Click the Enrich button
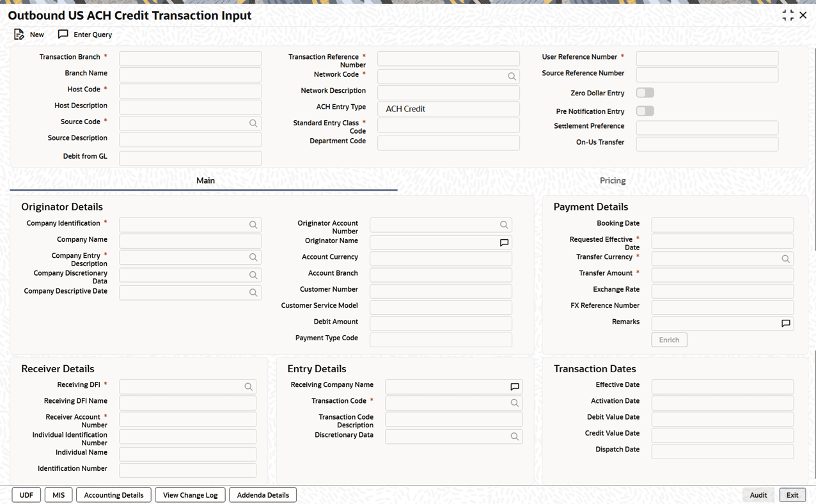 coord(669,340)
